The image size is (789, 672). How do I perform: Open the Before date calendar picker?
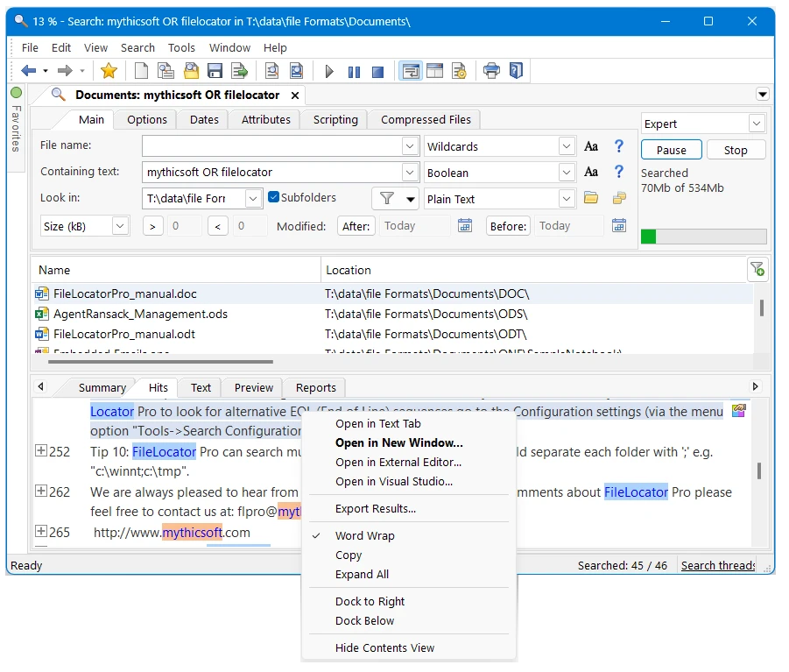[619, 225]
